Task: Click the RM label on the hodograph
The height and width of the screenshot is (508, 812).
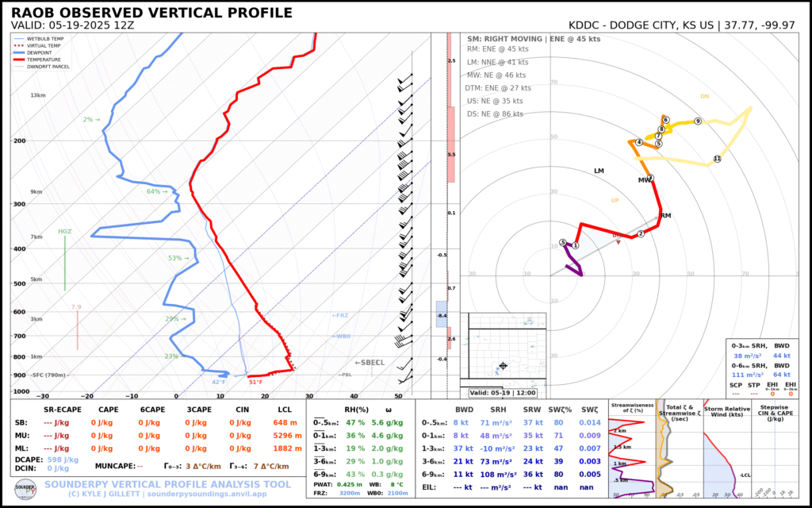Action: [x=666, y=216]
